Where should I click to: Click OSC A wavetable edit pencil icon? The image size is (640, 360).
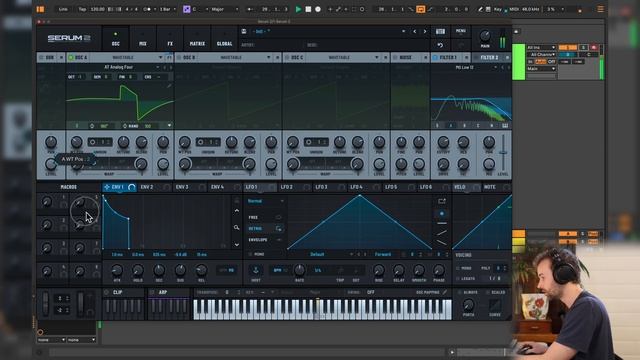tap(169, 86)
